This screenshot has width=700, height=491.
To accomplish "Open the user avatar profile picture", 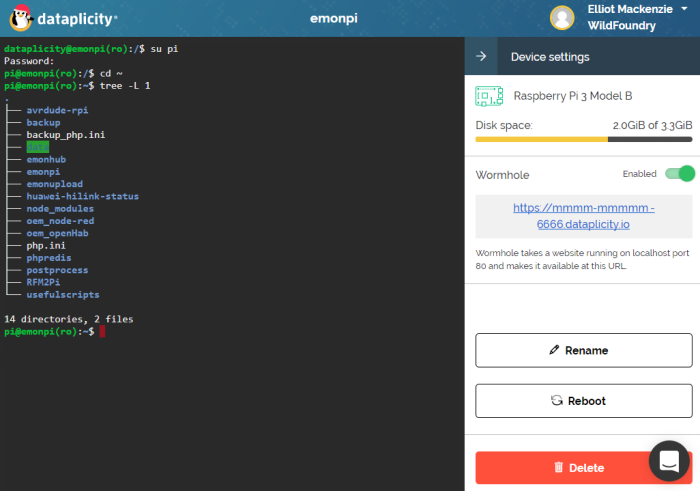I will (562, 18).
